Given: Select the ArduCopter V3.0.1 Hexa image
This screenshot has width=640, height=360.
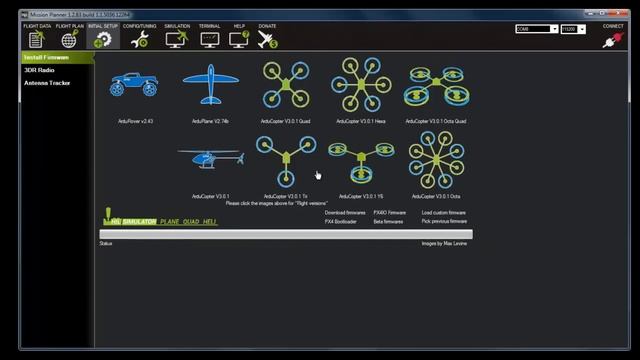Looking at the screenshot, I should click(x=361, y=84).
